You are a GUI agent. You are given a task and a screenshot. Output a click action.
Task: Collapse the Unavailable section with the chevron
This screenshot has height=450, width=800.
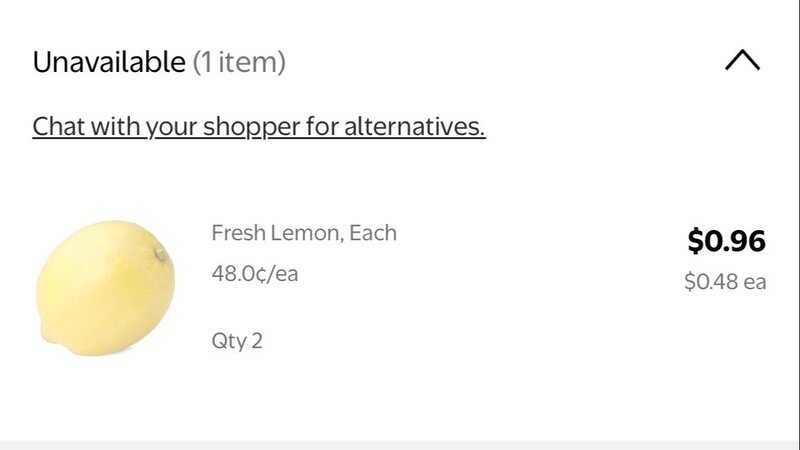coord(742,61)
